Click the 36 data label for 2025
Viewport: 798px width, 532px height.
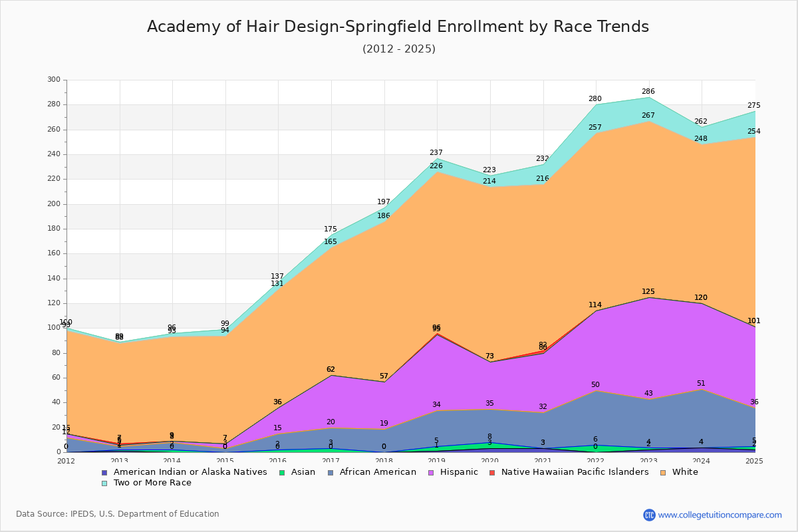[754, 402]
